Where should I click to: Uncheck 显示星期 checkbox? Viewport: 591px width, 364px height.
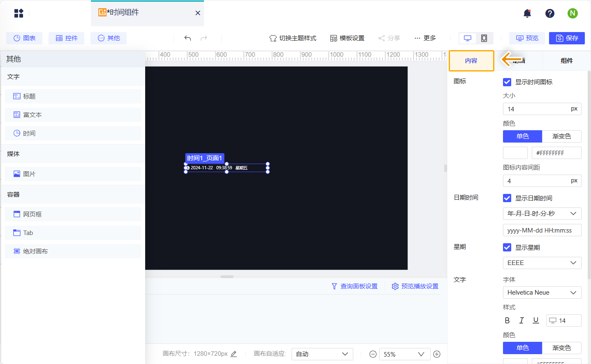point(507,247)
